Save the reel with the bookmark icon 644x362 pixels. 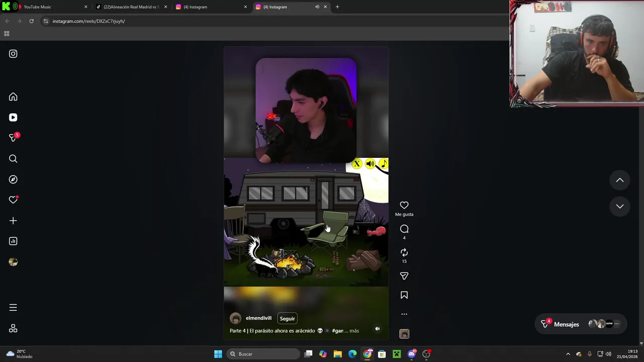(x=404, y=295)
